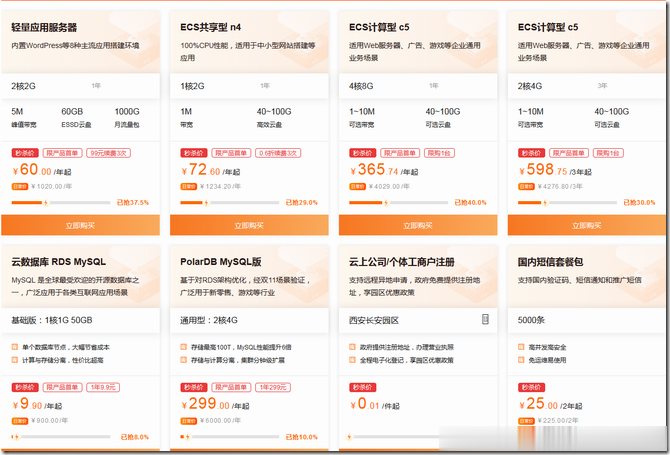Click the icon before 计算与存储分离,性价比超高
Viewport: 670px width, 455px height.
click(x=15, y=360)
